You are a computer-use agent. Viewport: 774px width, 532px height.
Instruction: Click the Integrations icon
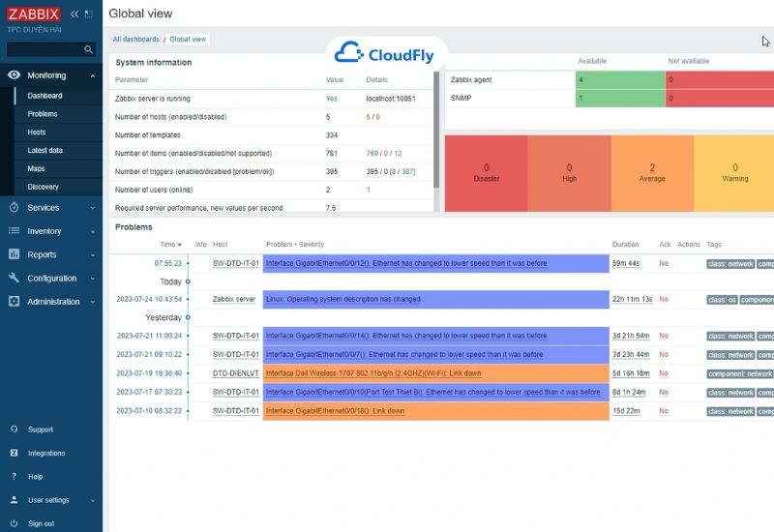14,453
